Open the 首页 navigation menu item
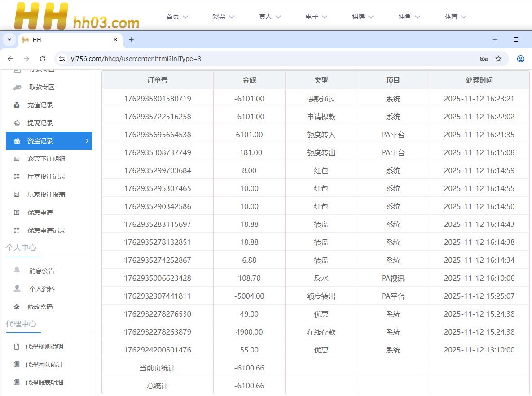The image size is (532, 396). point(177,17)
